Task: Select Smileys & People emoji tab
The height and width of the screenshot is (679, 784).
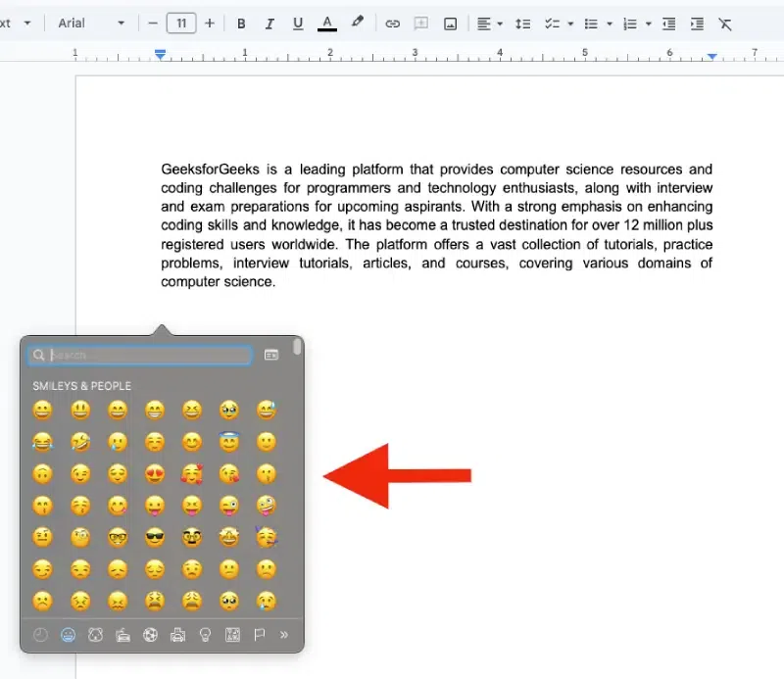Action: pos(68,635)
